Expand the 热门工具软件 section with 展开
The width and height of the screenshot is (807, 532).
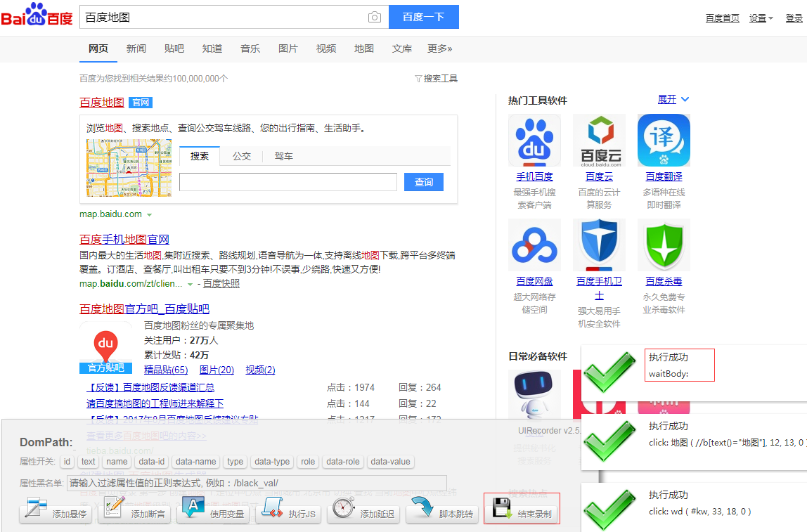coord(673,99)
